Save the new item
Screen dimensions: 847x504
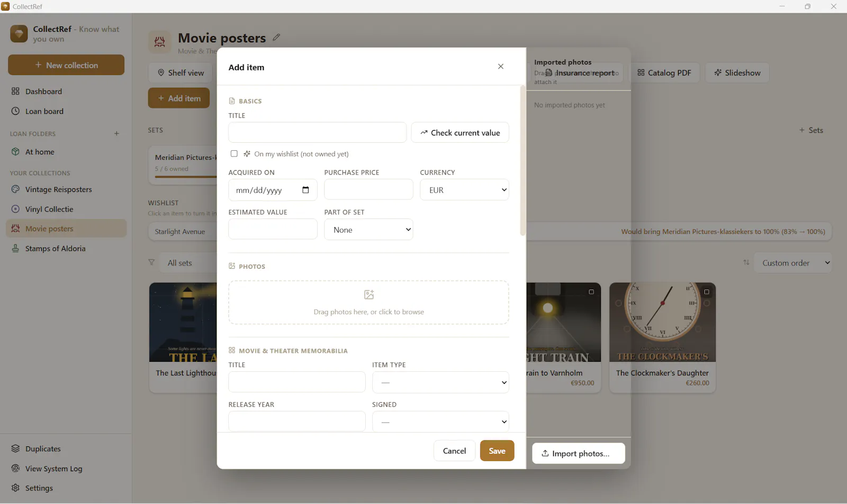[x=497, y=451]
